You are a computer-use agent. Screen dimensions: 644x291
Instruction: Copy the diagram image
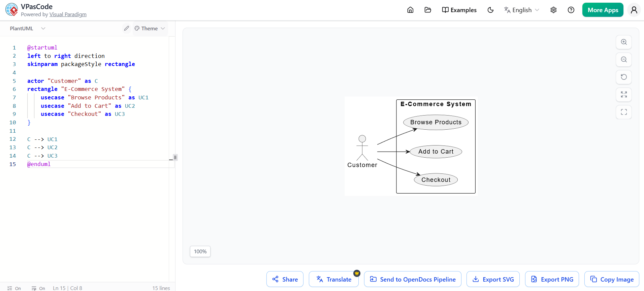[612, 279]
